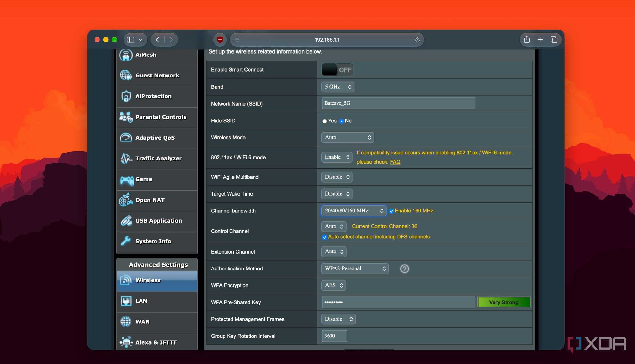Screen dimensions: 635x364
Task: Open the FAQ link
Action: click(395, 162)
